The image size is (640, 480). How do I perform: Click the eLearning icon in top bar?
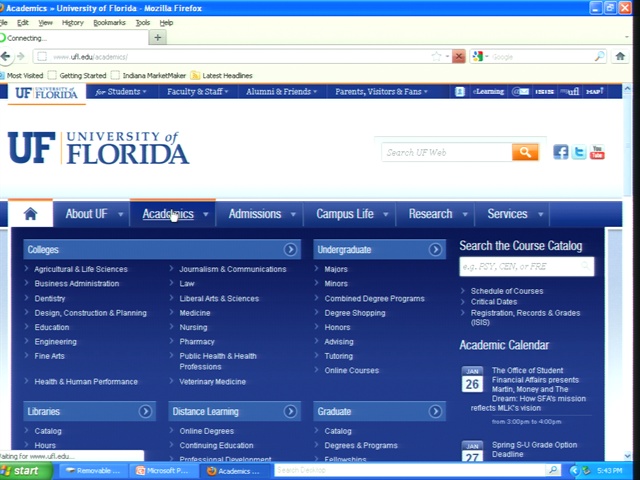[x=488, y=91]
